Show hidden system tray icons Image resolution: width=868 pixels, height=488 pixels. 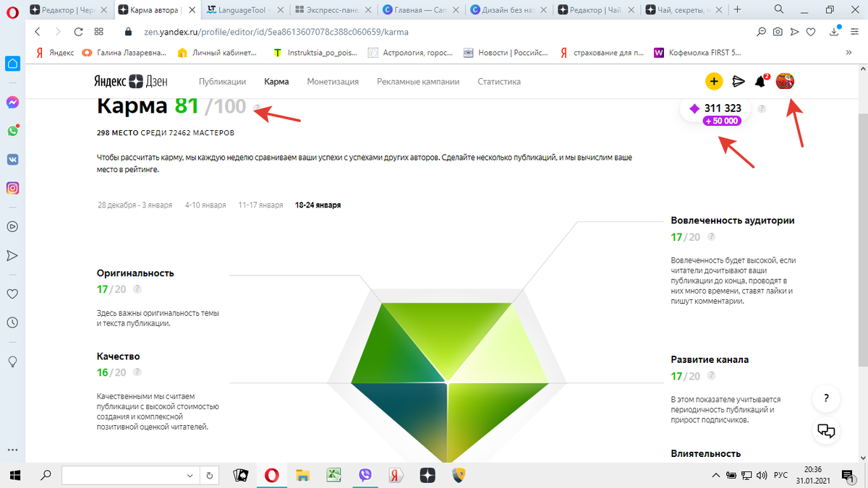point(716,475)
